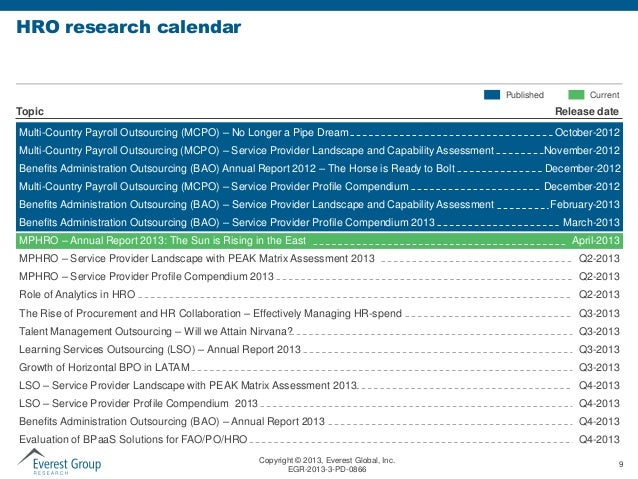The width and height of the screenshot is (638, 479).
Task: Select Talent Management Outsourcing Nirvana row
Action: [319, 331]
